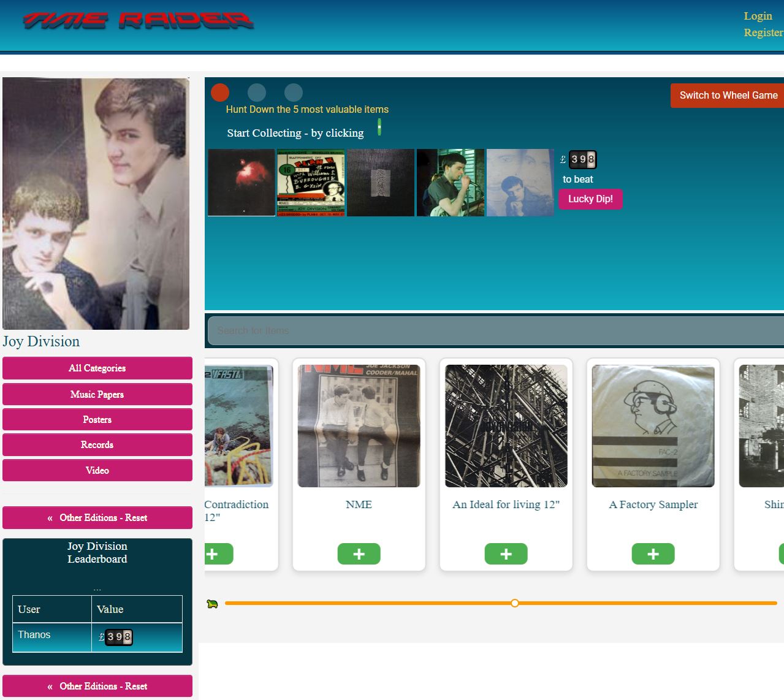This screenshot has width=784, height=700.
Task: Click the third grey step circle
Action: click(294, 93)
